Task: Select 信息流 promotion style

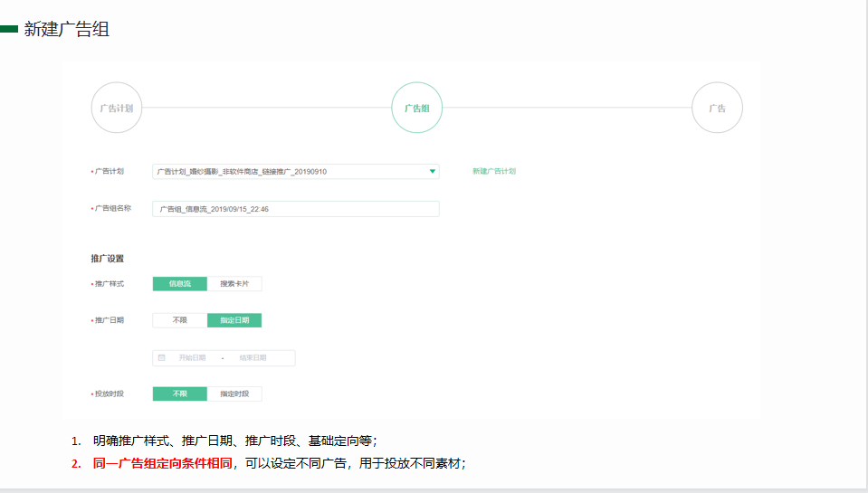Action: point(180,284)
